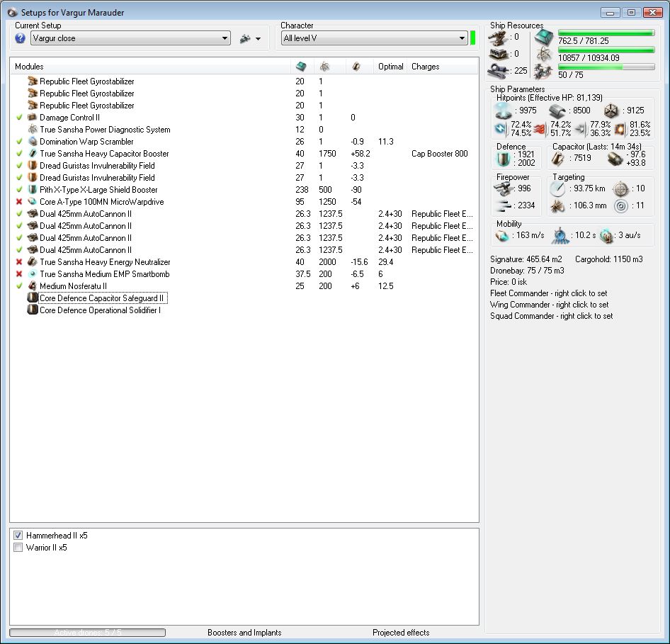Click the green skill status indicator
Viewport: 670px width, 644px height.
click(x=472, y=38)
